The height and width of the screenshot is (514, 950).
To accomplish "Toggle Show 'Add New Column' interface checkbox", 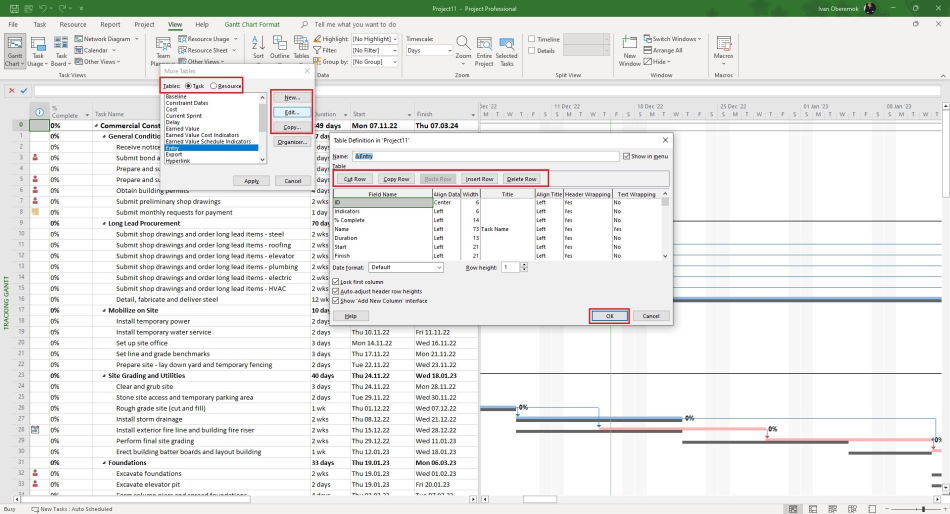I will click(x=336, y=301).
